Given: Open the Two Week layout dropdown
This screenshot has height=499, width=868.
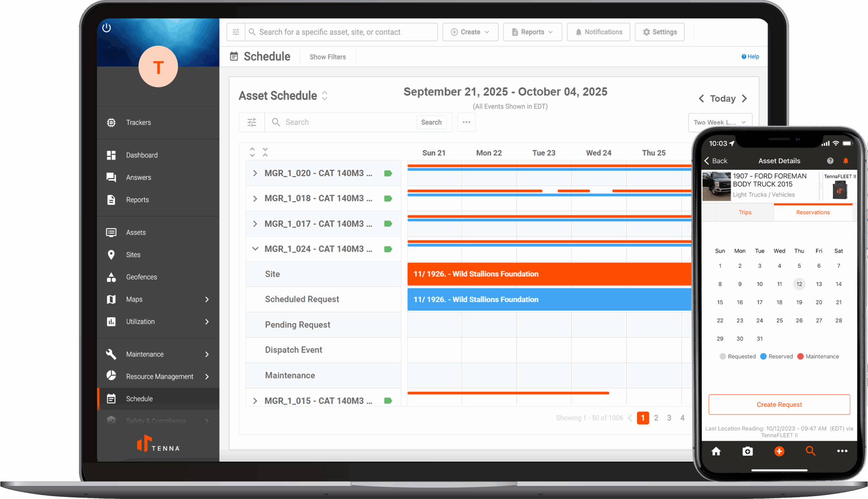Looking at the screenshot, I should [720, 122].
